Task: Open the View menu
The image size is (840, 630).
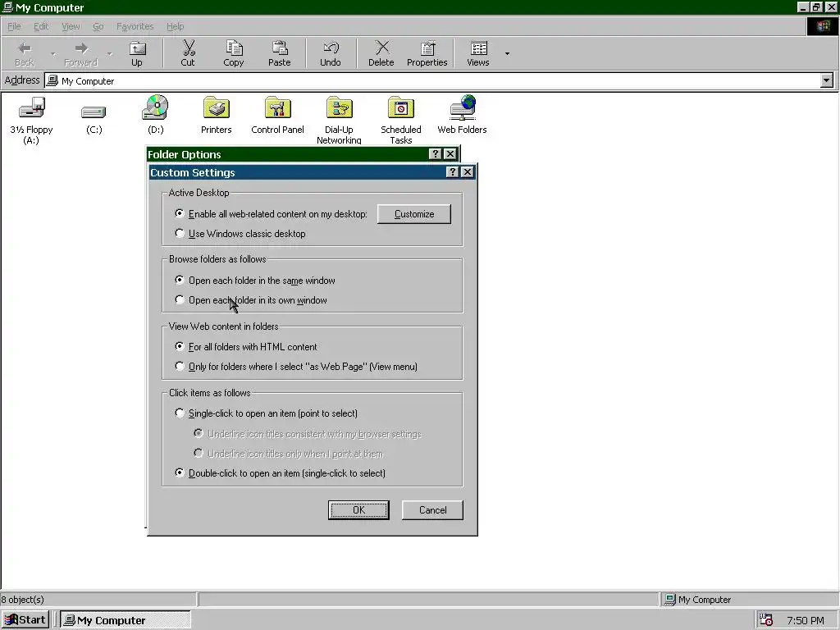Action: [x=71, y=26]
